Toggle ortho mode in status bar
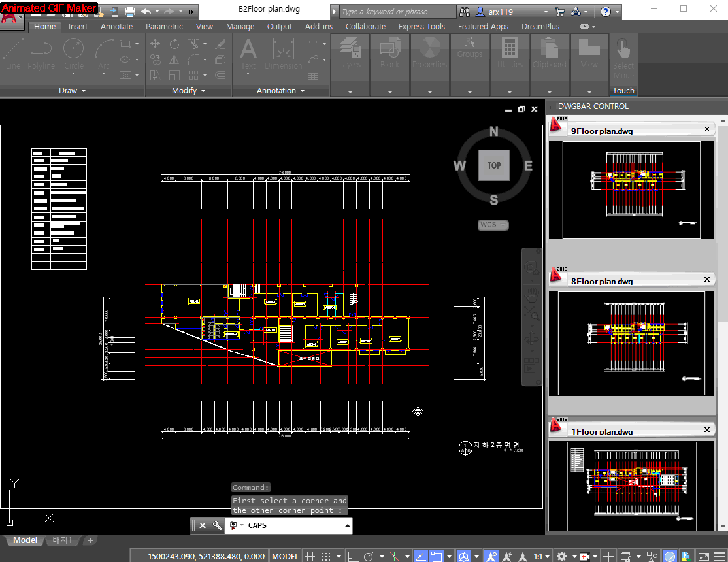728x562 pixels. tap(352, 556)
